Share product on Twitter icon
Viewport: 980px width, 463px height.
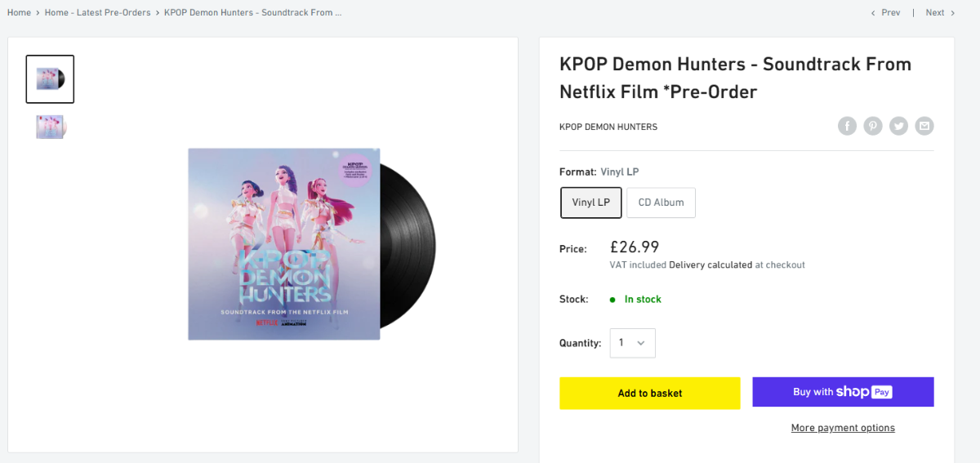tap(898, 127)
